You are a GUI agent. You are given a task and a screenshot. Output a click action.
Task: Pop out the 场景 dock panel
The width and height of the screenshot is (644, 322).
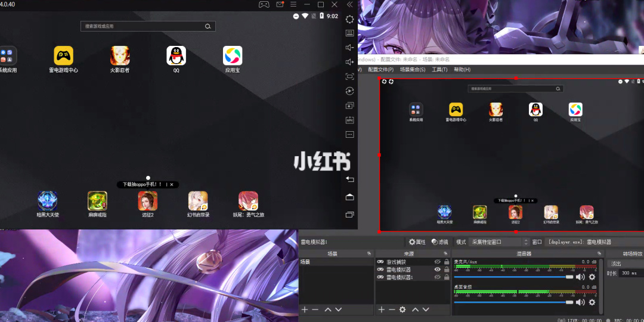(x=369, y=254)
